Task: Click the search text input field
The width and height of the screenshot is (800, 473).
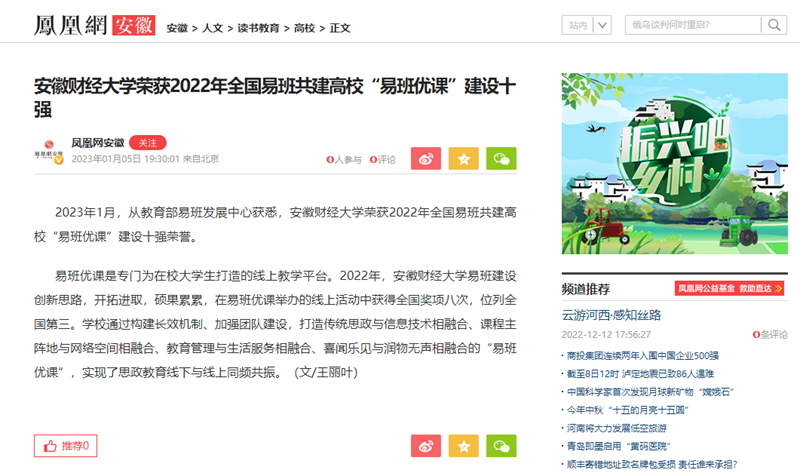Action: 690,25
